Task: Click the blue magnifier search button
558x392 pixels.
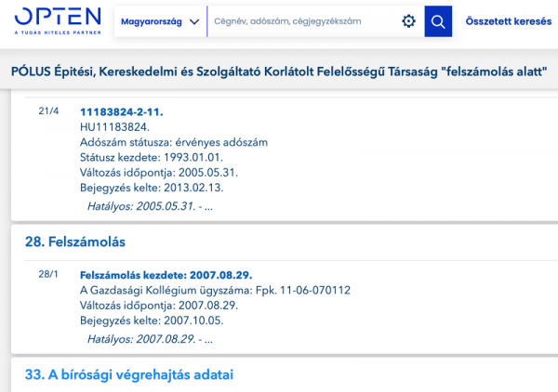Action: coord(438,21)
